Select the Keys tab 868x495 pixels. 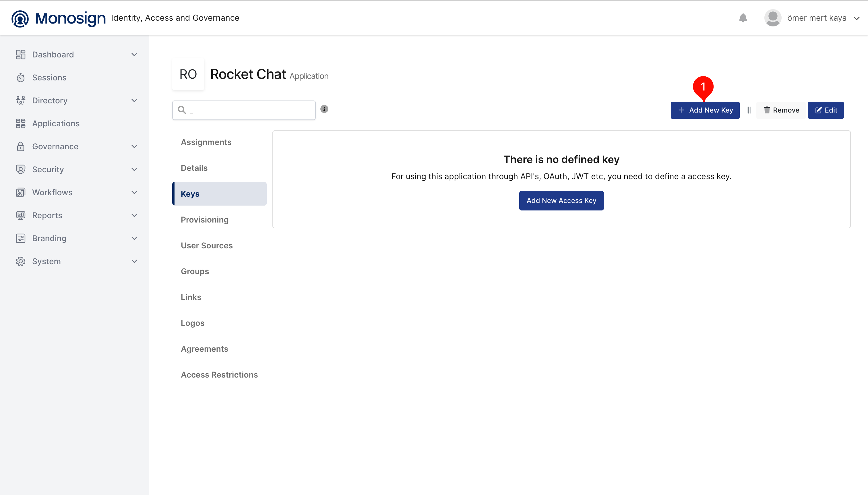click(x=220, y=194)
